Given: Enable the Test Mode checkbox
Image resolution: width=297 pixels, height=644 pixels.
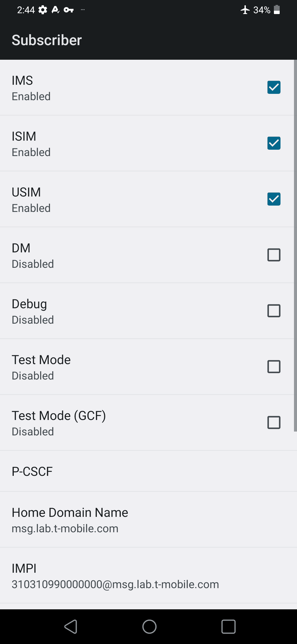Looking at the screenshot, I should click(x=274, y=367).
